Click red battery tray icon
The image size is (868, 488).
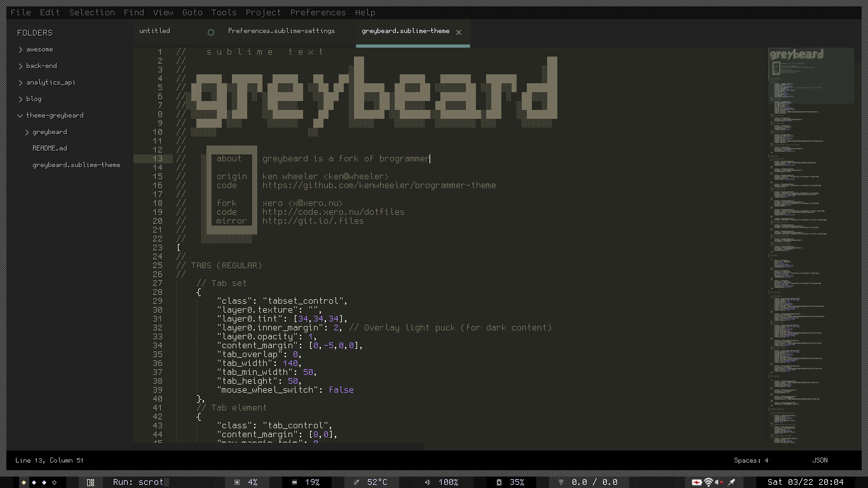(x=697, y=482)
